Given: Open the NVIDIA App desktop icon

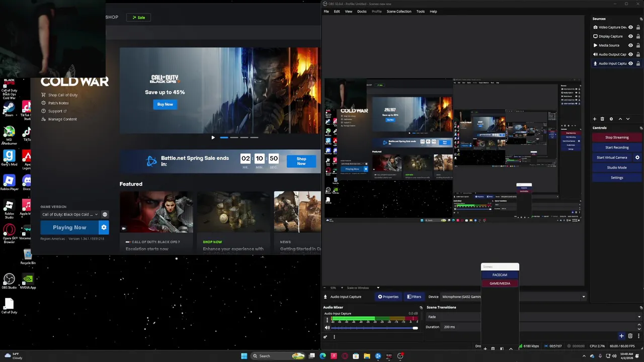Looking at the screenshot, I should (x=28, y=281).
